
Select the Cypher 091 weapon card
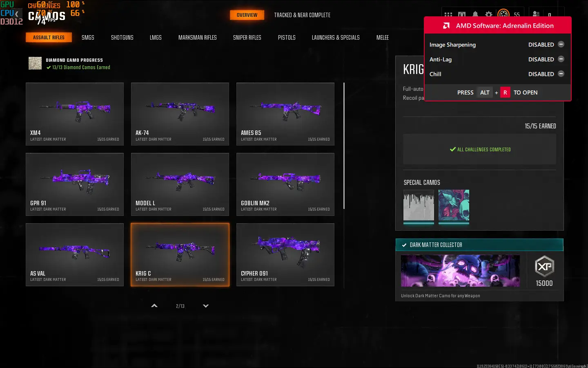[285, 254]
